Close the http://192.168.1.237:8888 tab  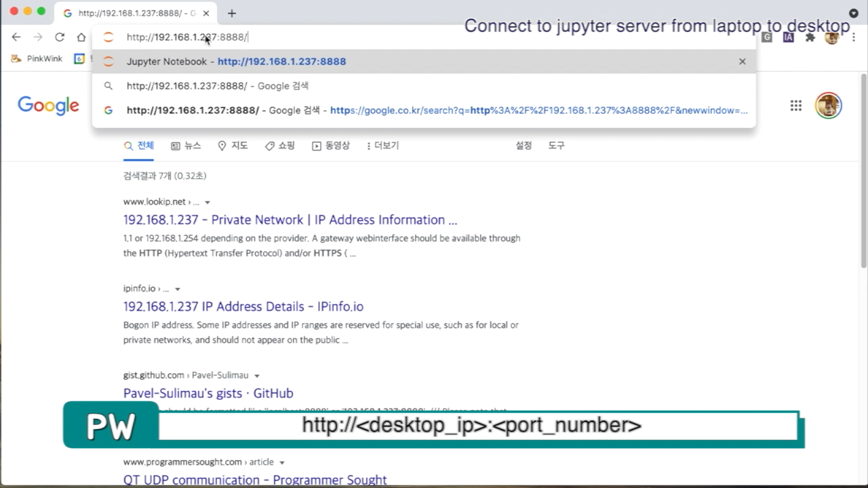point(206,13)
